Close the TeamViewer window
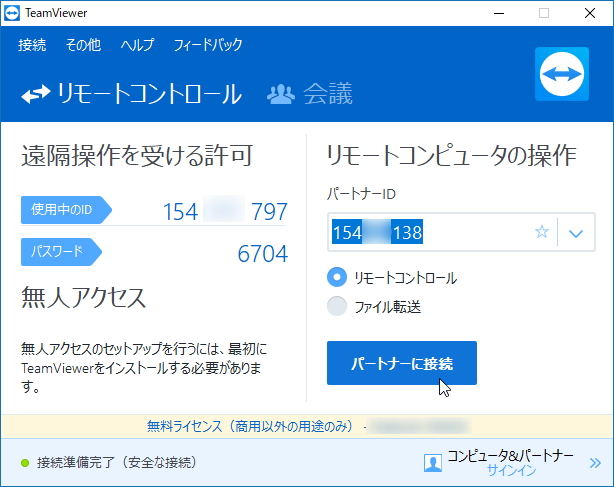 590,13
